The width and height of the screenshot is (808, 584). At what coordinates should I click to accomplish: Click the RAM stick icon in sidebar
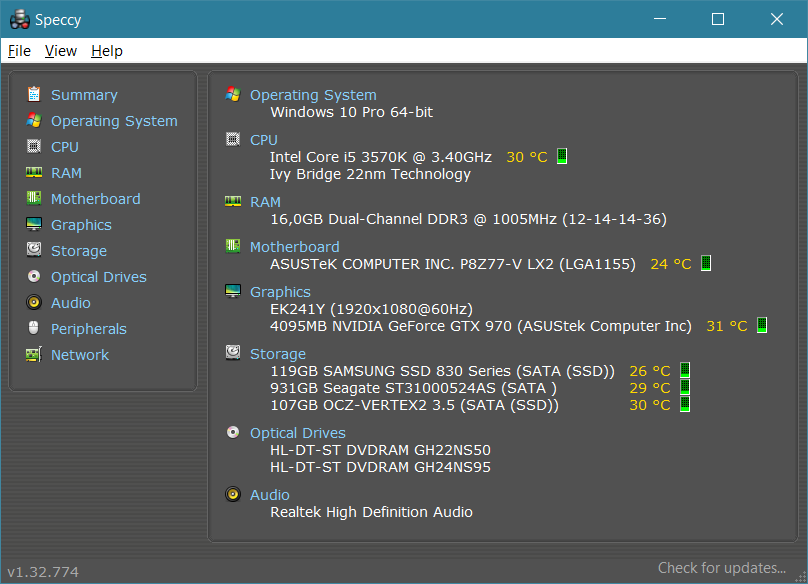(x=34, y=172)
